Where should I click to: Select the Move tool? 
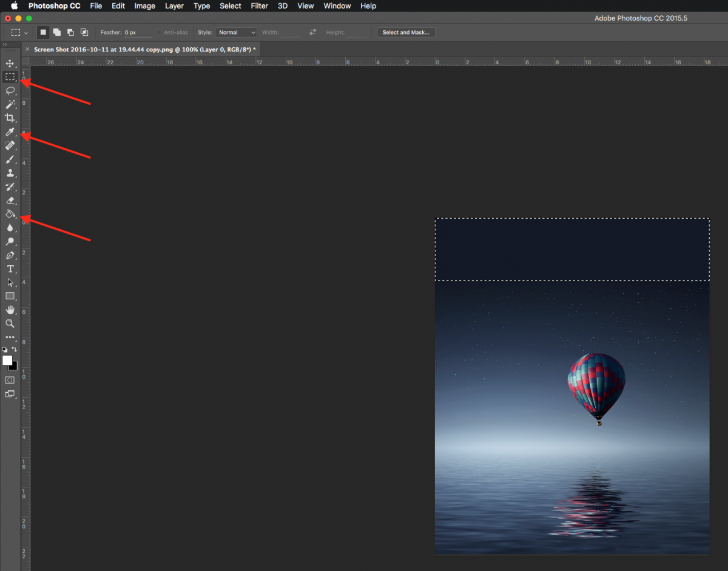tap(10, 63)
